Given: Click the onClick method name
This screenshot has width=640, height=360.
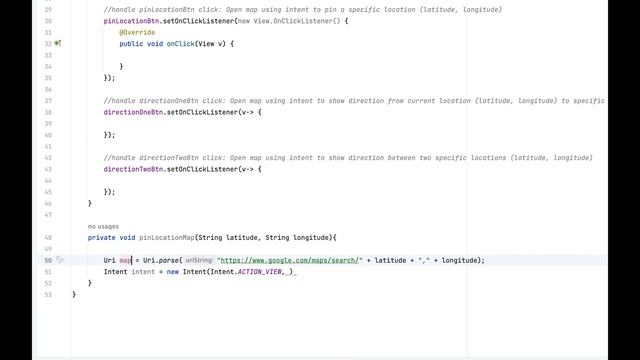Looking at the screenshot, I should 180,44.
